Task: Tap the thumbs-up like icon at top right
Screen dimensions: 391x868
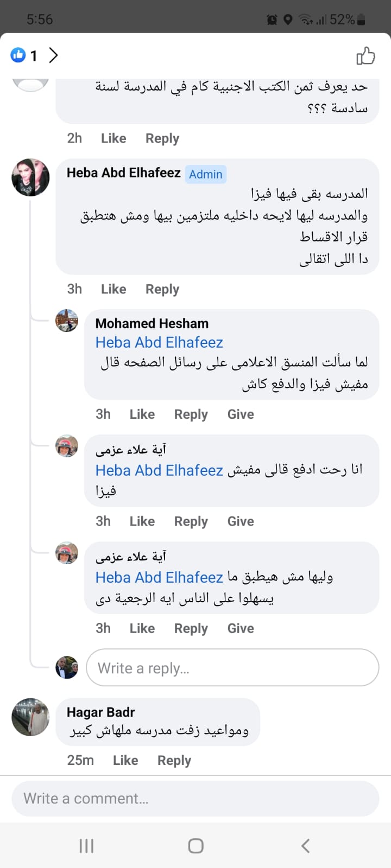Action: pyautogui.click(x=365, y=55)
